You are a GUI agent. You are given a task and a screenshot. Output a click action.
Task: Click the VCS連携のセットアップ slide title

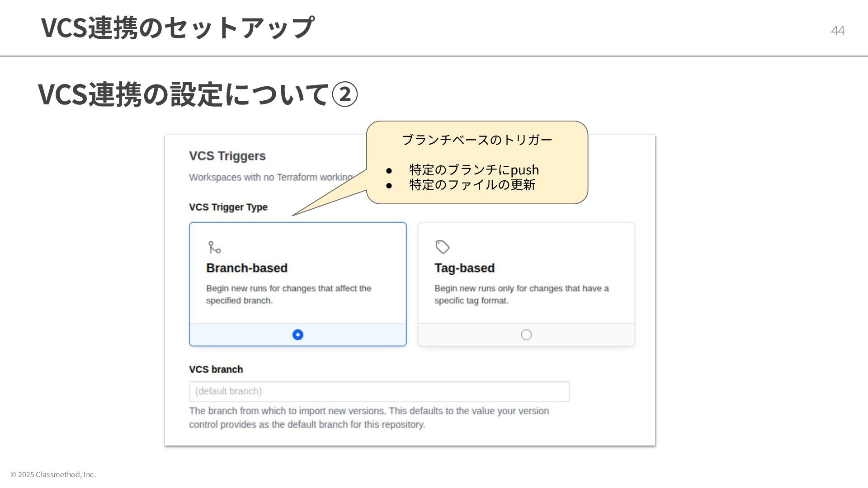[177, 27]
